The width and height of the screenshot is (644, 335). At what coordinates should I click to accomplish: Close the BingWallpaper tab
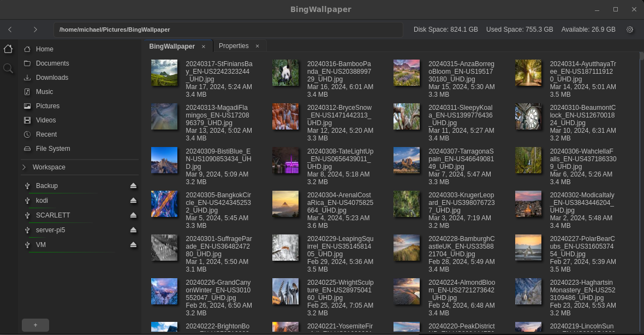[204, 46]
